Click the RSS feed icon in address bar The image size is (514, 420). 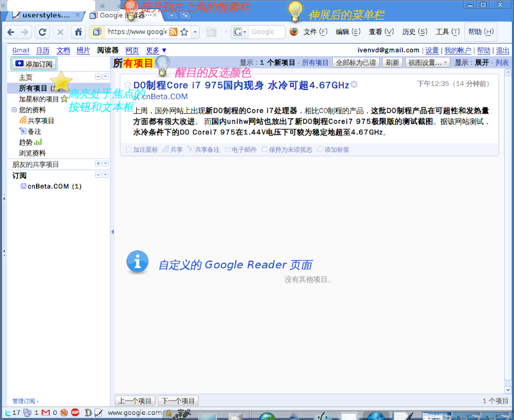pyautogui.click(x=173, y=31)
